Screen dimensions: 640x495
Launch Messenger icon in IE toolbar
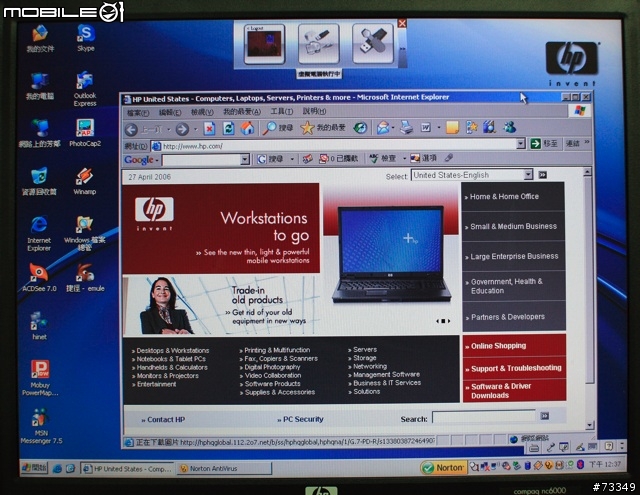click(509, 127)
